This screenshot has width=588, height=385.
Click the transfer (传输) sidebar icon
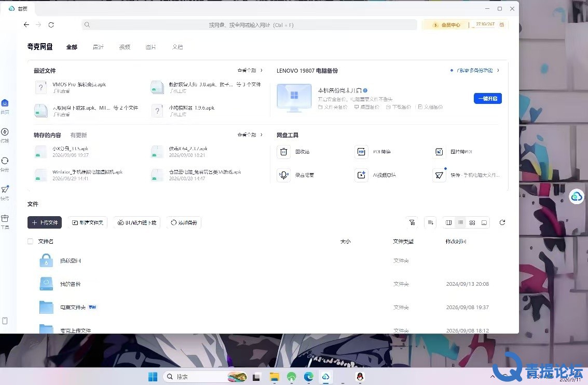[5, 132]
